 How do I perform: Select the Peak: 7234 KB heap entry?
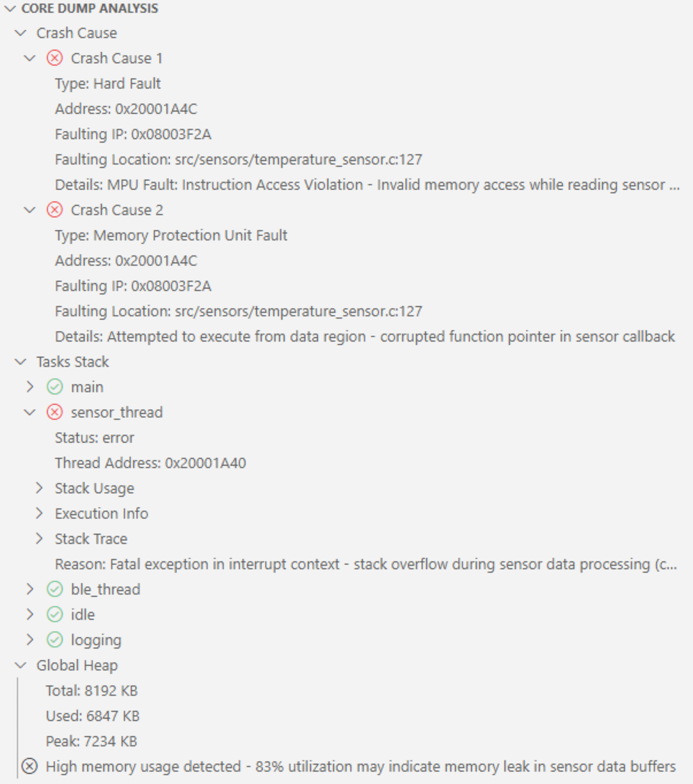pos(91,742)
